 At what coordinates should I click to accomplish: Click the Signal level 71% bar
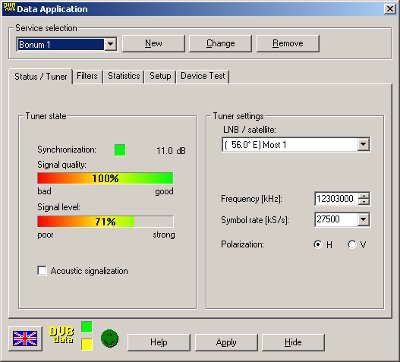[x=105, y=221]
